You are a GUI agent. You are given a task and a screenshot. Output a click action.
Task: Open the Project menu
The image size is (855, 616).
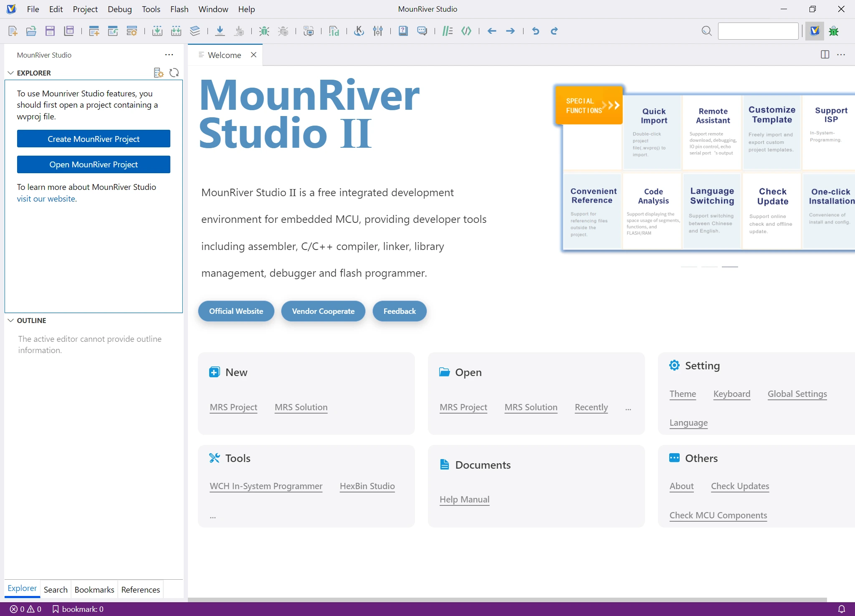coord(85,9)
